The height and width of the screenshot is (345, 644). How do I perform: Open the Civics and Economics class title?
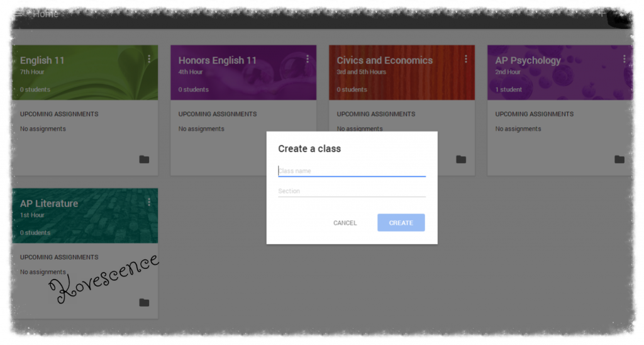pos(384,60)
